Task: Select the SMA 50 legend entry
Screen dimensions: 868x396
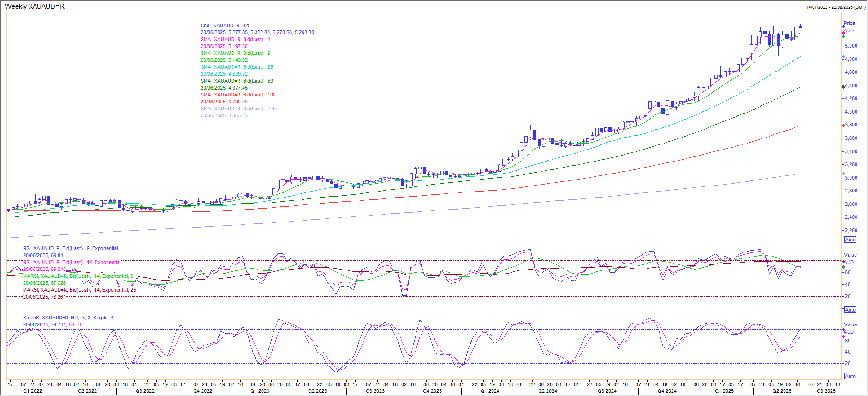Action: click(x=237, y=81)
